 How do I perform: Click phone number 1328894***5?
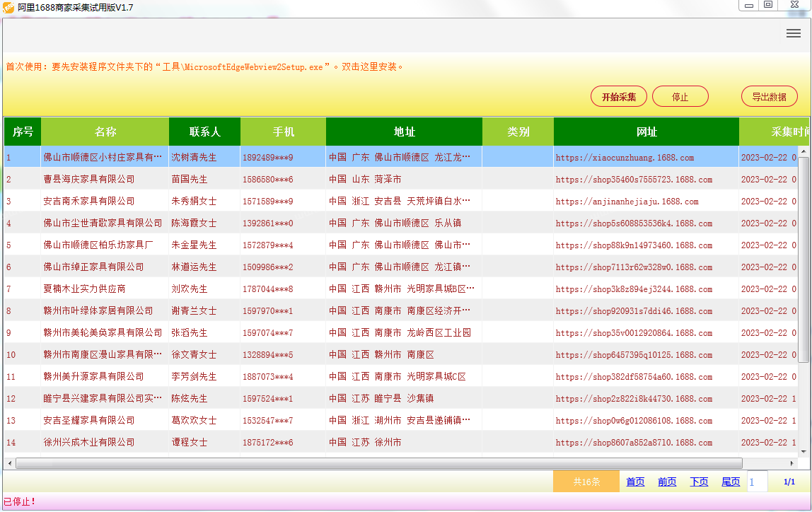coord(268,354)
